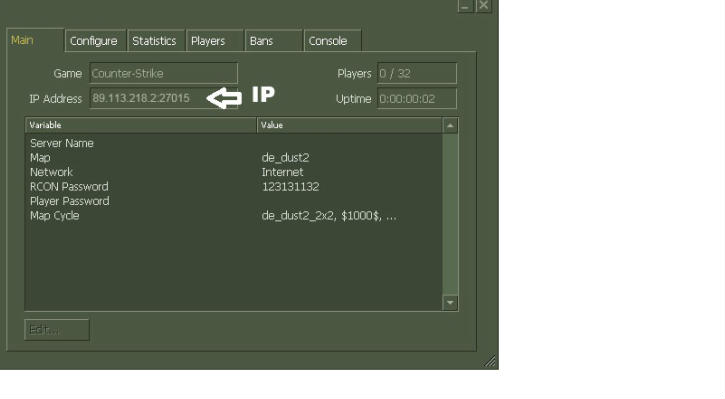725x399 pixels.
Task: Click the Variable column header
Action: [141, 125]
